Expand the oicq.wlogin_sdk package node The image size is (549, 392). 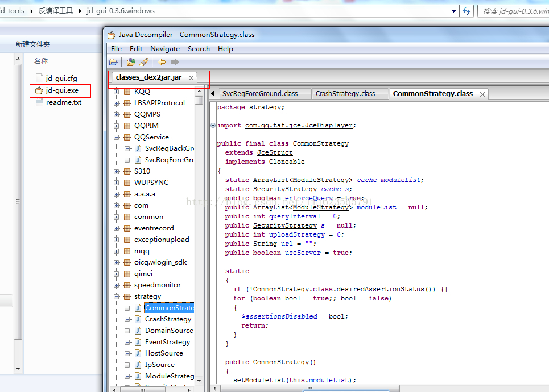(116, 262)
